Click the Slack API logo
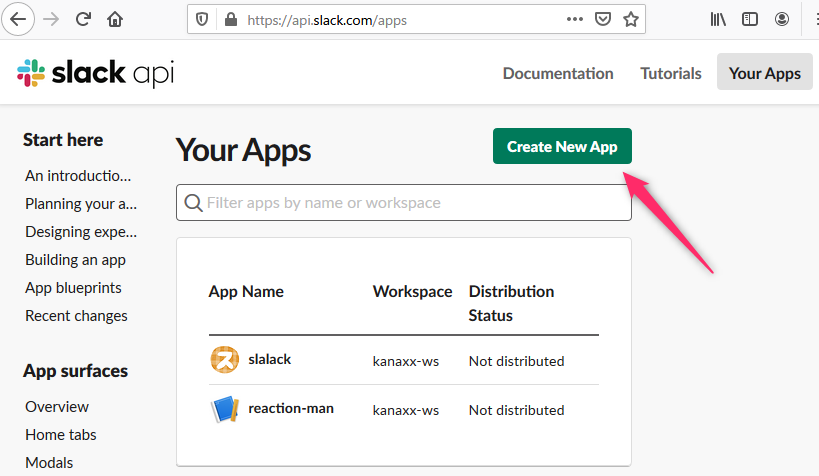819x476 pixels. [95, 73]
